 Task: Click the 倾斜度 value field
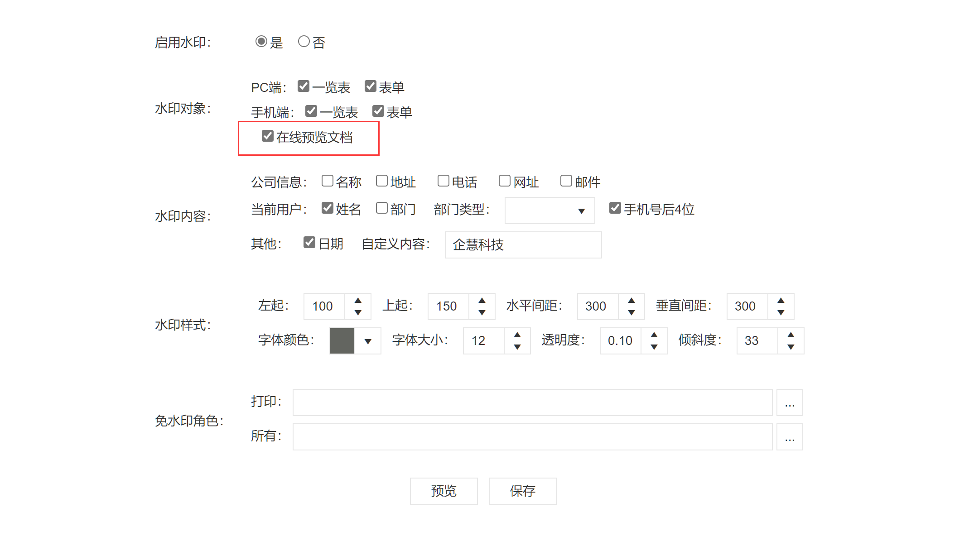pos(757,341)
